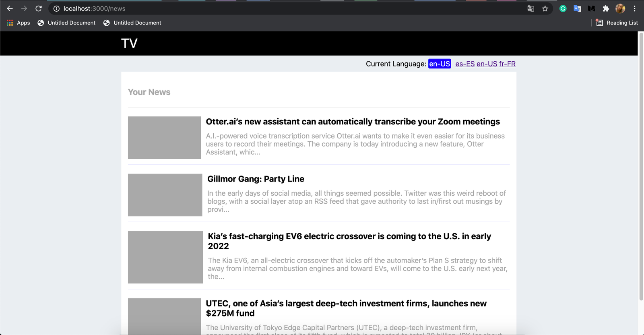
Task: Open the Apps bookmarks shortcut
Action: pyautogui.click(x=19, y=23)
